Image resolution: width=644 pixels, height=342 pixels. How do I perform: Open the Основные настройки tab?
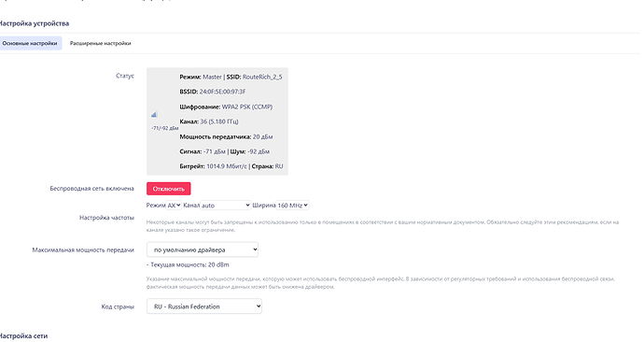30,43
